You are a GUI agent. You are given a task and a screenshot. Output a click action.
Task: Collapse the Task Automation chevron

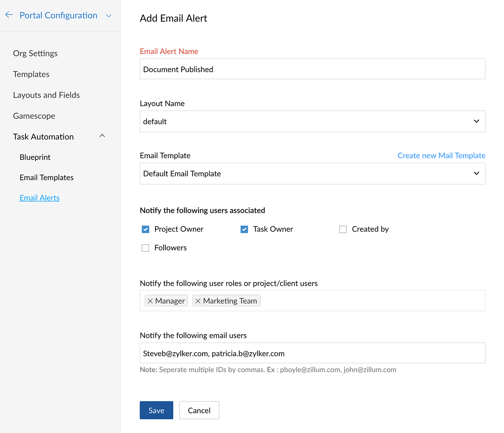pos(102,136)
